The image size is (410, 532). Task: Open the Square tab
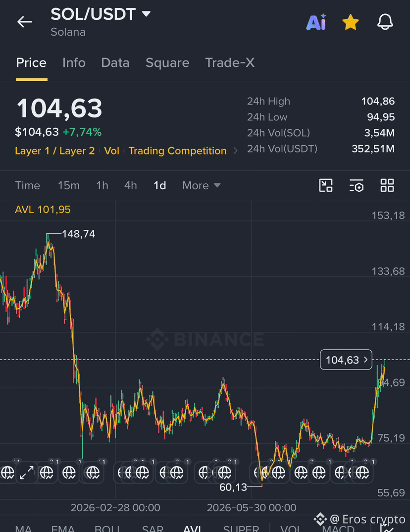pos(167,63)
